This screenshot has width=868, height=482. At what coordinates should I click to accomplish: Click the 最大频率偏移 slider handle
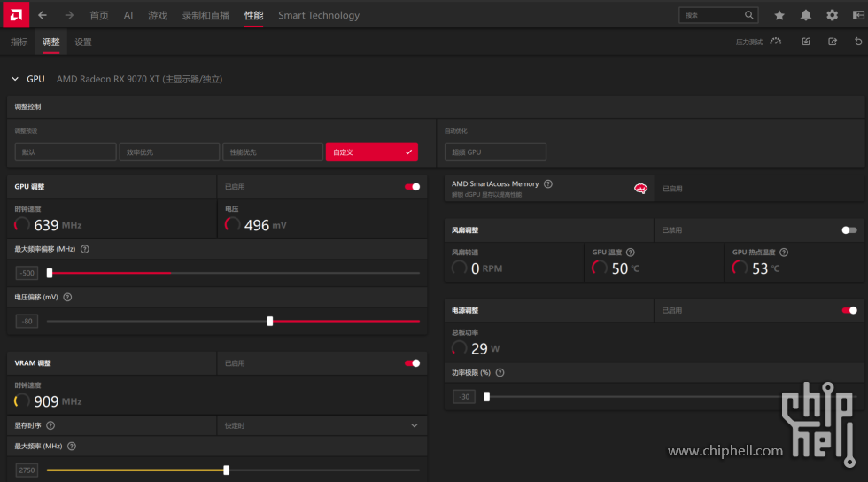pyautogui.click(x=50, y=273)
